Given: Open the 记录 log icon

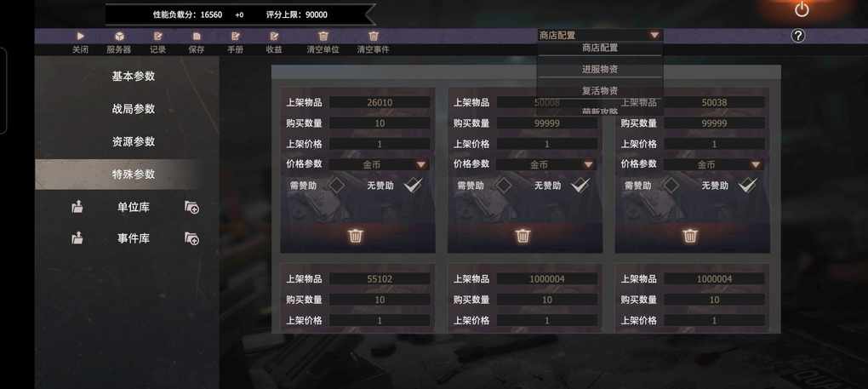Looking at the screenshot, I should click(157, 37).
